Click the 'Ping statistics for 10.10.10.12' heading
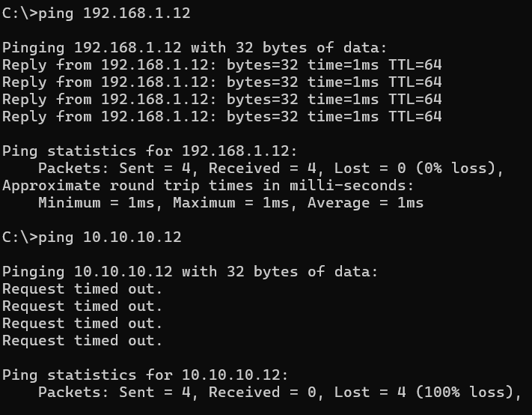This screenshot has height=415, width=532. (x=145, y=375)
